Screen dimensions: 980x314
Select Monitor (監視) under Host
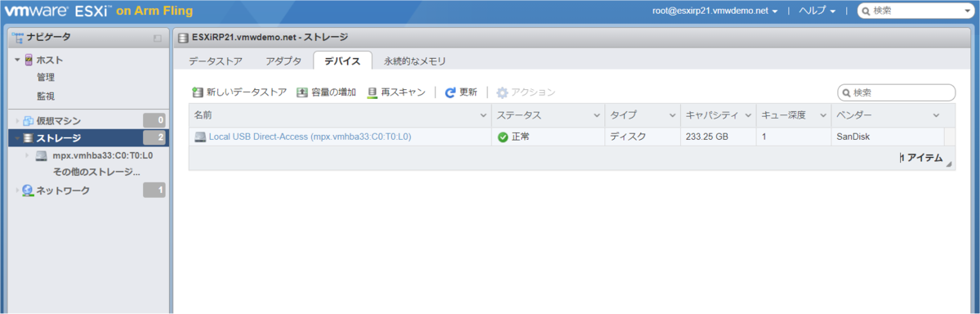click(46, 96)
